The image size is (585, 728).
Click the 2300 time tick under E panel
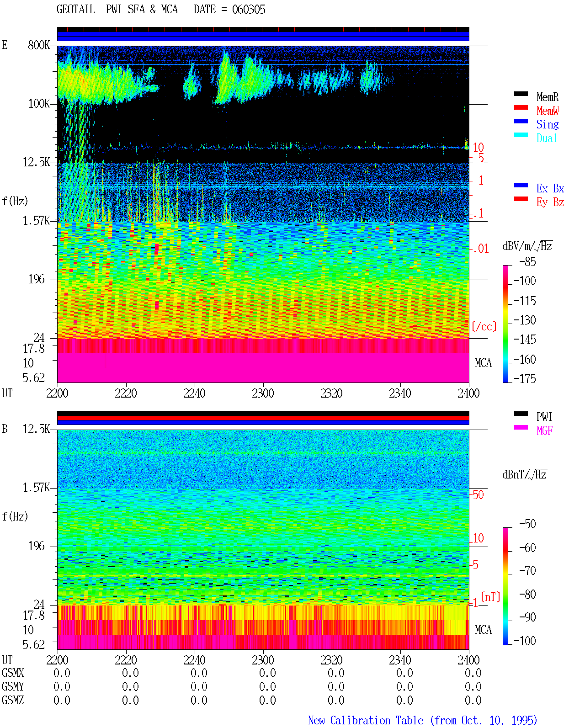click(x=263, y=393)
